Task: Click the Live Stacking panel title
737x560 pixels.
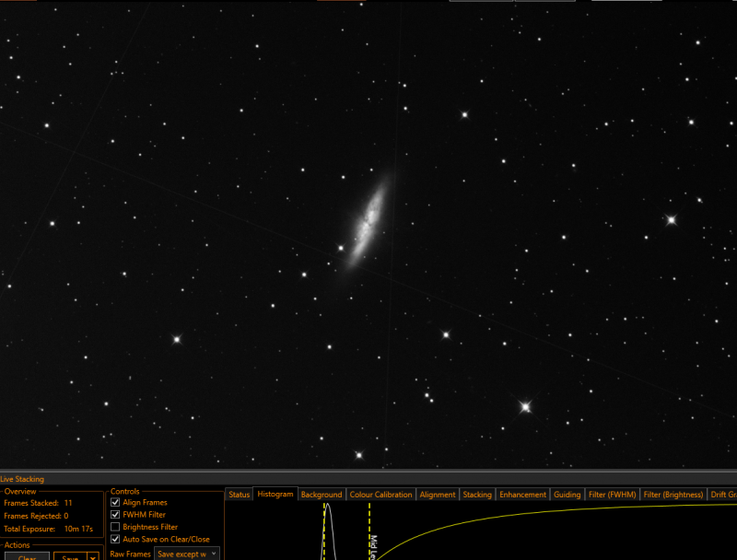Action: [22, 479]
